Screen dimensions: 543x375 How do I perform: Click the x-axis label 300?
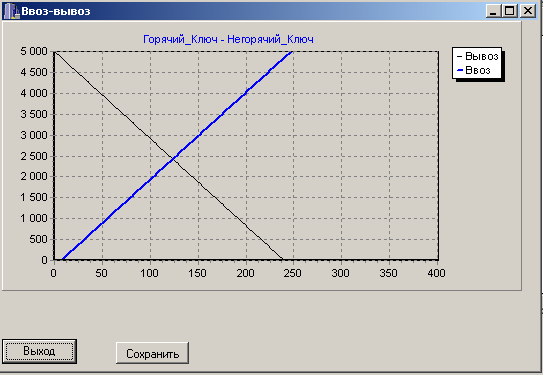click(x=340, y=273)
